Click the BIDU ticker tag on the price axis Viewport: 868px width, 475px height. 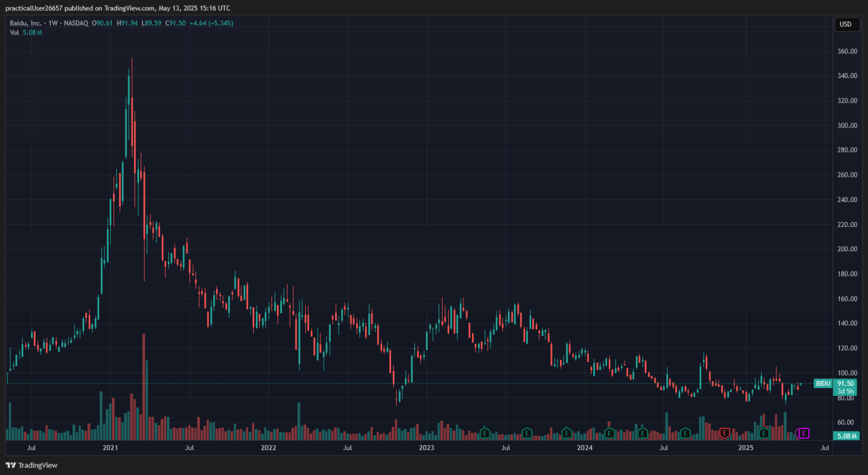[823, 384]
